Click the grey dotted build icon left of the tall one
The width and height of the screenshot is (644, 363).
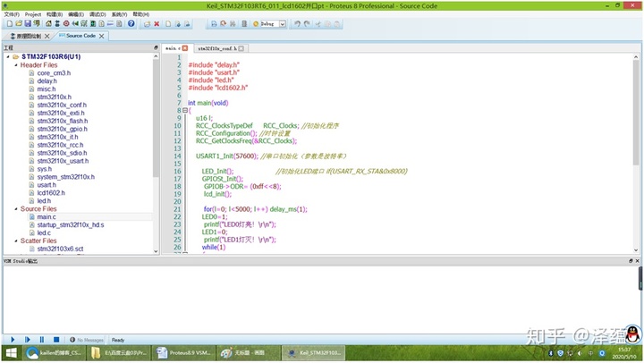click(x=233, y=24)
